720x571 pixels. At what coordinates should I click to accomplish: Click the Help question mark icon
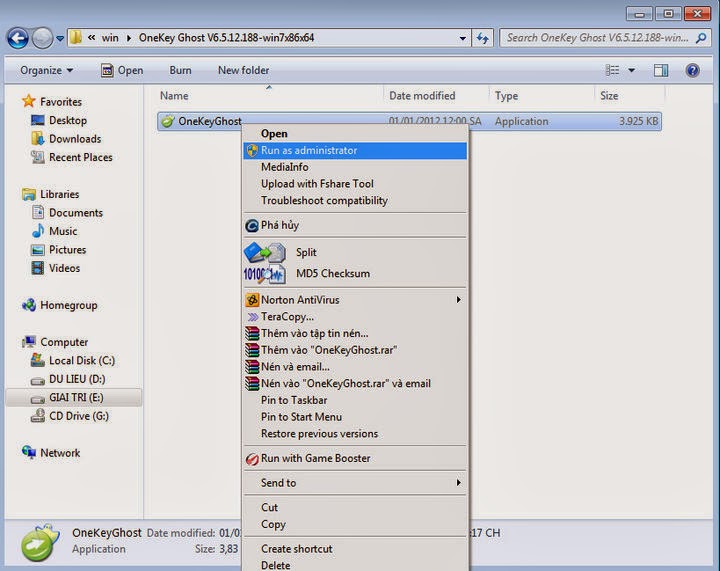tap(692, 70)
